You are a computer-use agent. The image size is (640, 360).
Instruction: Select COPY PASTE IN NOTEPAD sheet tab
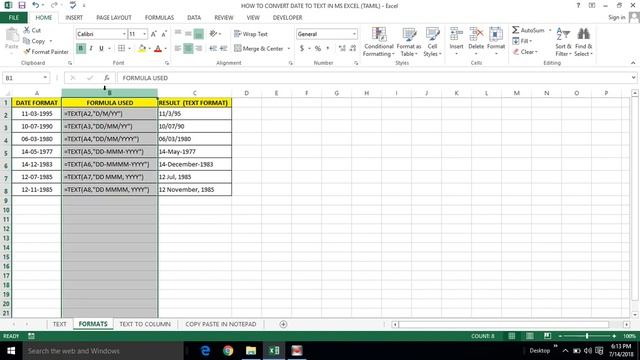[221, 324]
